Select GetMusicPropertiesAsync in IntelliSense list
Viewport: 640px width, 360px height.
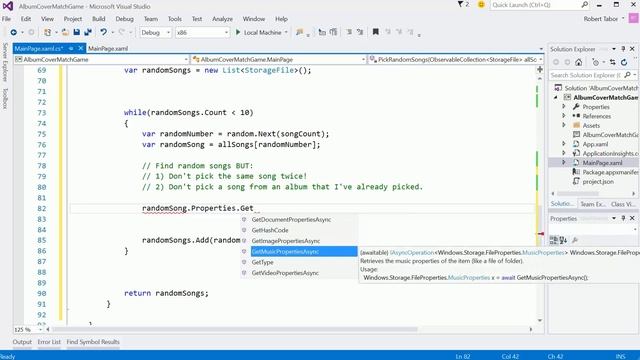point(304,251)
